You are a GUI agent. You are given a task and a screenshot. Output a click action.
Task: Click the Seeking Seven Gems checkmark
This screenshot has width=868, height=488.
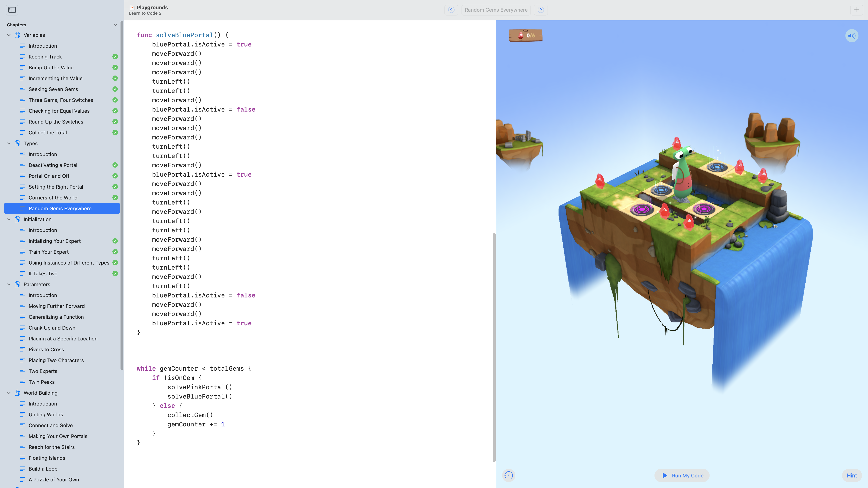[115, 89]
